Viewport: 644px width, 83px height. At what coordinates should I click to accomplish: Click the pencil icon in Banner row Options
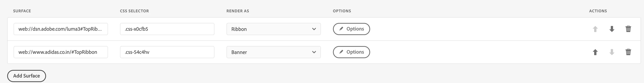click(341, 52)
